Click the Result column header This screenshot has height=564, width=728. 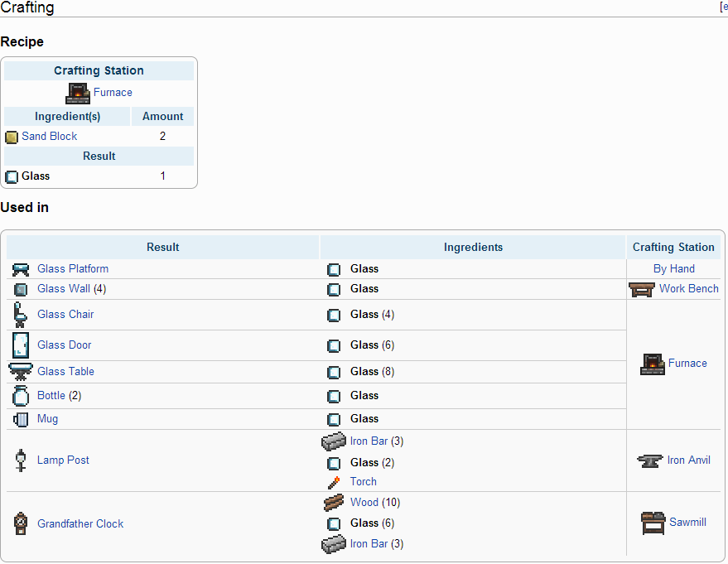163,248
